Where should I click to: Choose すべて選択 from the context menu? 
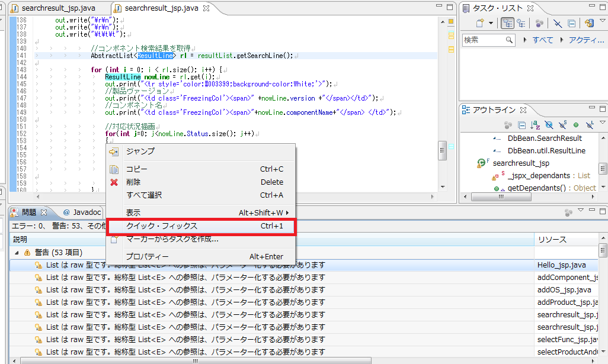(200, 195)
